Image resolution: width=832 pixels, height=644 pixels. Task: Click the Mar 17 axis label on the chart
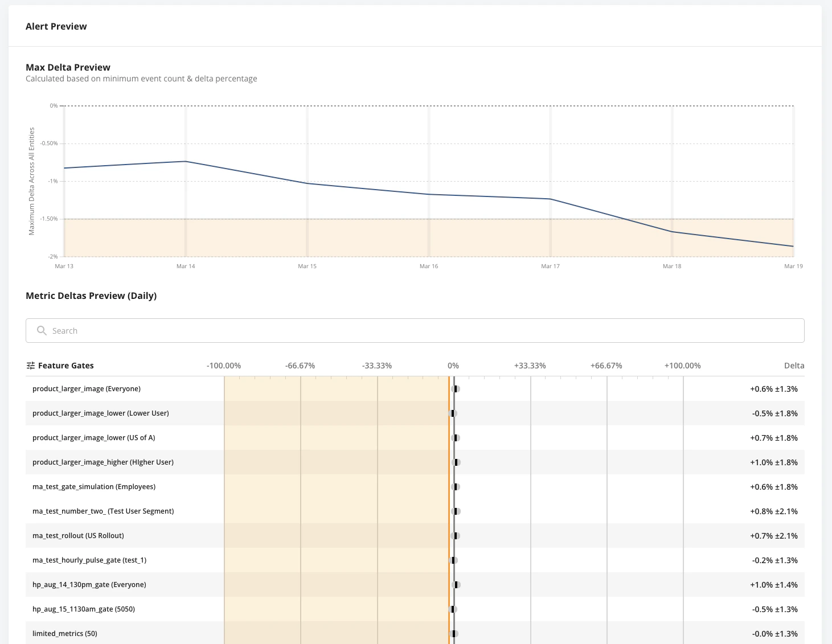pyautogui.click(x=550, y=266)
